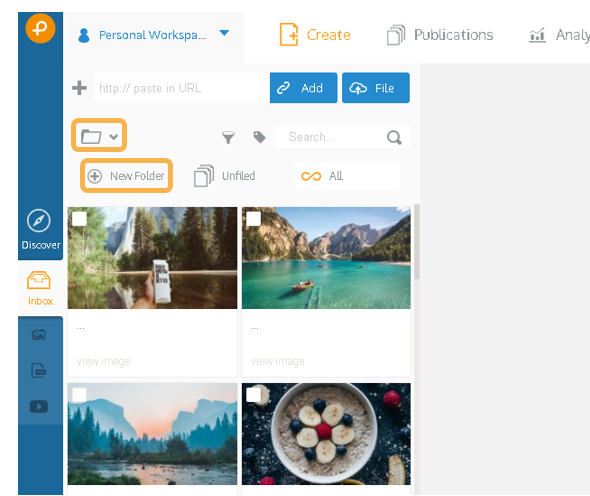This screenshot has height=496, width=590.
Task: Expand the Personal Workspace dropdown arrow
Action: [224, 33]
